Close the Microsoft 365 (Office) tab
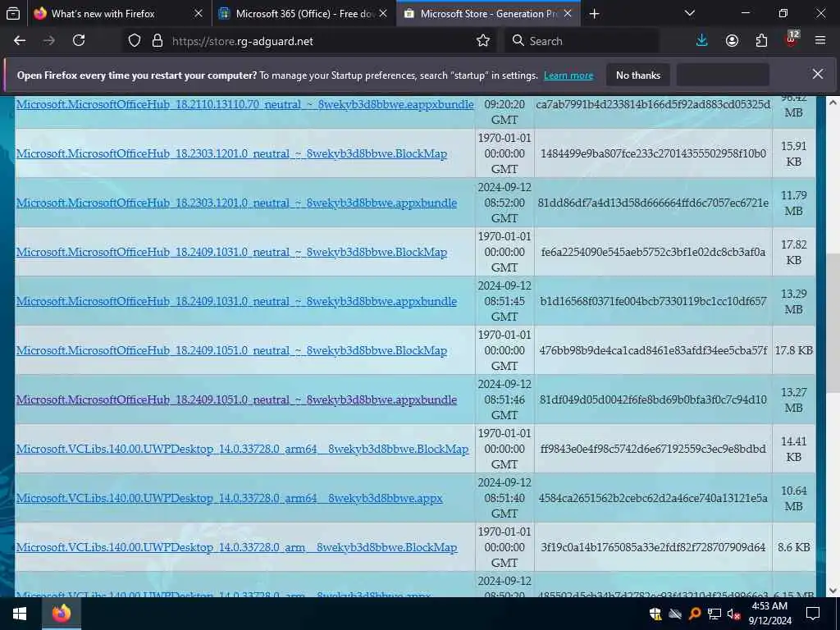This screenshot has width=840, height=630. pos(383,13)
